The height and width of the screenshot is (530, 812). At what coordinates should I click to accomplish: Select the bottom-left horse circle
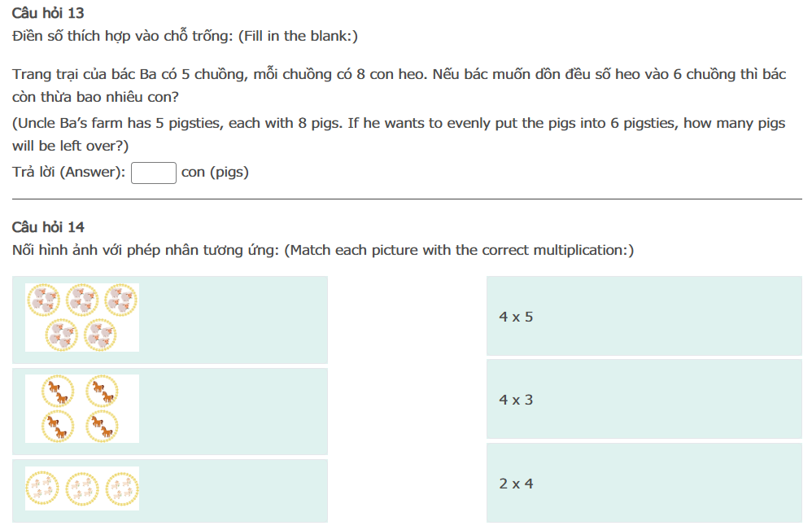(x=58, y=426)
